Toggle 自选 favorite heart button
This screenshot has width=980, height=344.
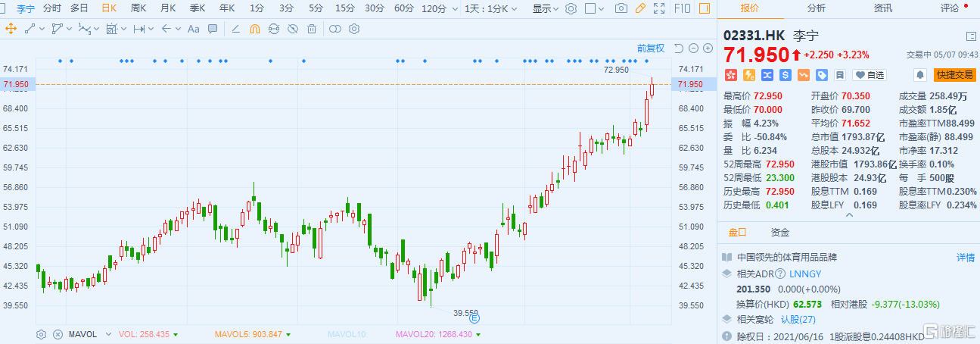(x=870, y=75)
